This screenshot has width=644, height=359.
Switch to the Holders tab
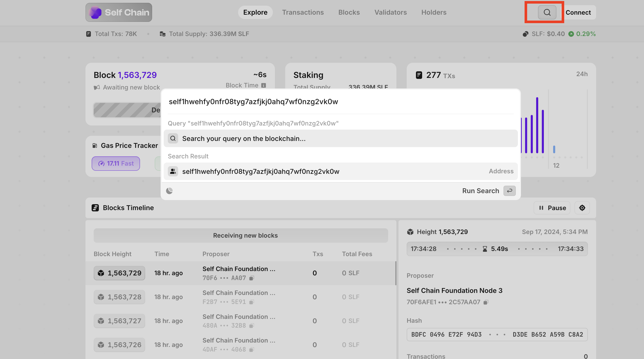click(434, 12)
